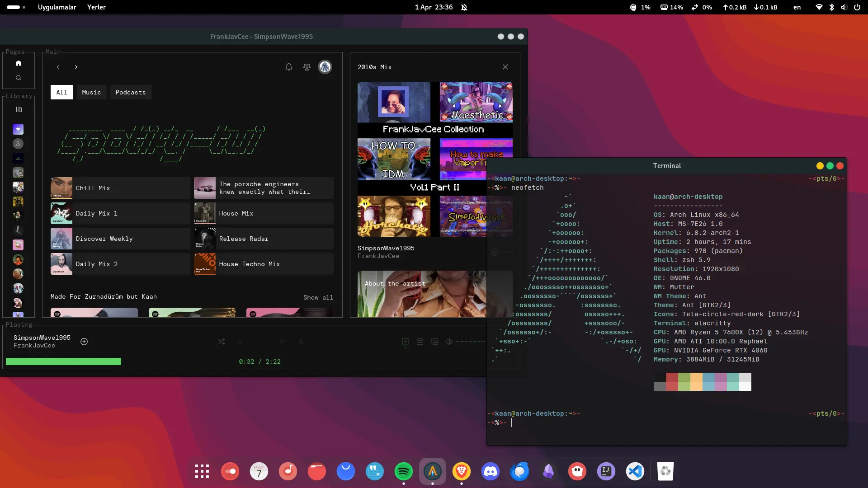Show applications grid in dock
The image size is (868, 488).
202,471
